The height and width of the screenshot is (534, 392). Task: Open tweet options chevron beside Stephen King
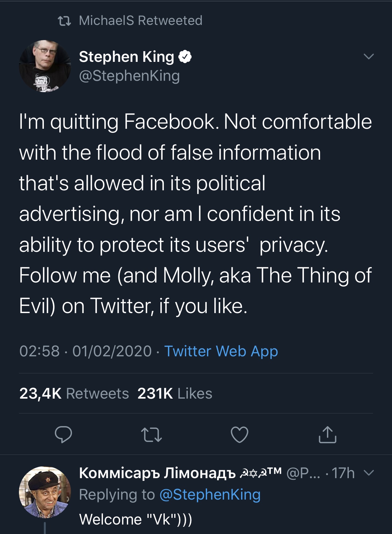click(369, 56)
